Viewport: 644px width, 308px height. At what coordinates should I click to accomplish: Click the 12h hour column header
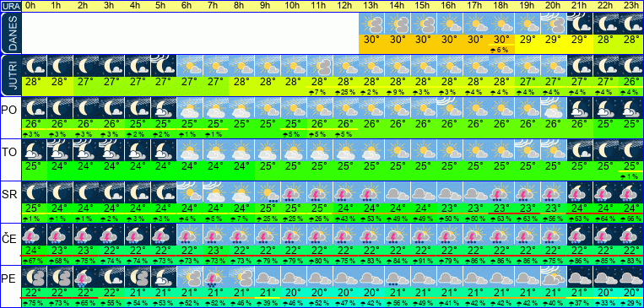(x=345, y=6)
